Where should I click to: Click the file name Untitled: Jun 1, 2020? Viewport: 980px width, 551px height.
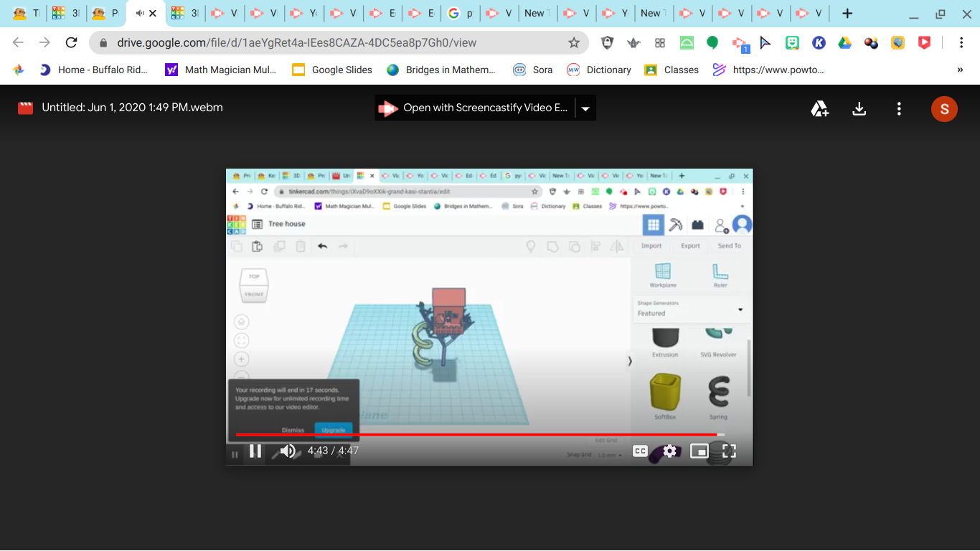coord(132,108)
